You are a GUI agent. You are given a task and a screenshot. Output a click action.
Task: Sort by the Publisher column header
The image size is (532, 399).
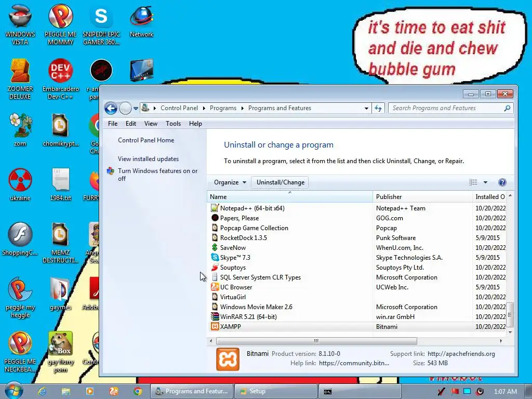click(422, 197)
